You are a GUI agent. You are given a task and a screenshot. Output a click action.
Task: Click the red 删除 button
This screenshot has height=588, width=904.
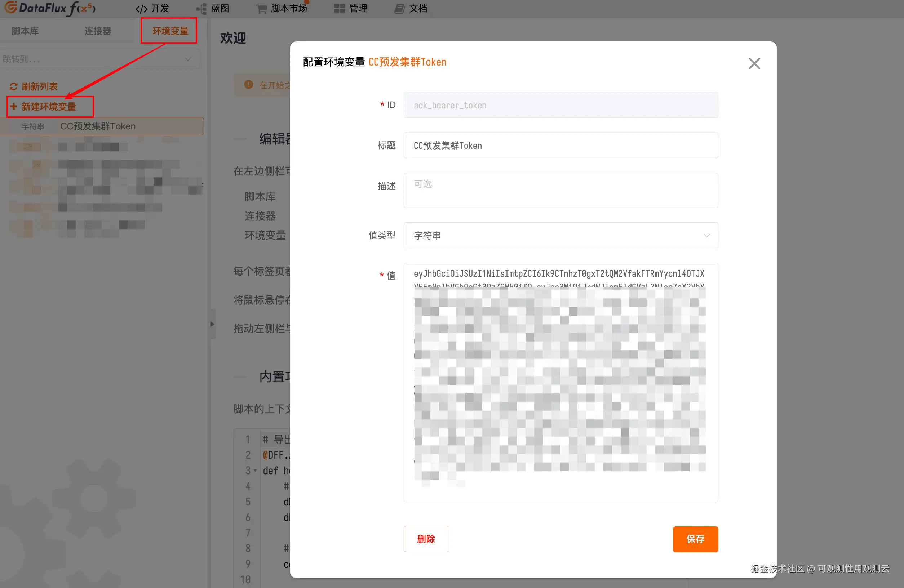tap(426, 539)
